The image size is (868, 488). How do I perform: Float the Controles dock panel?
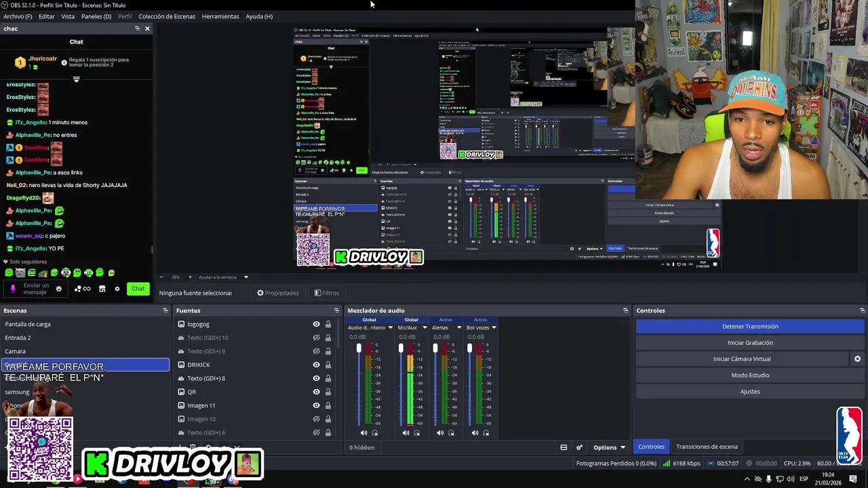863,310
